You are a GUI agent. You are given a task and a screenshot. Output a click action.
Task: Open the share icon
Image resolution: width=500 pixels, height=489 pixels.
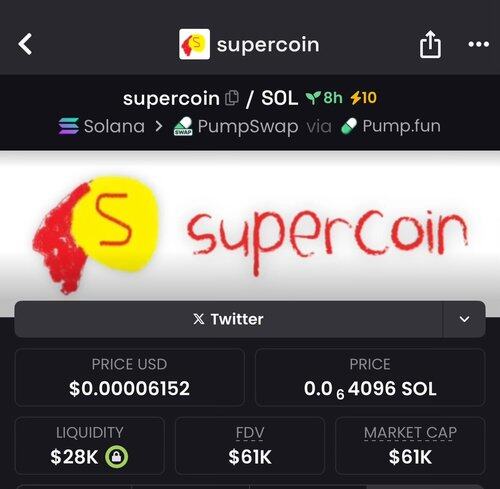(430, 44)
